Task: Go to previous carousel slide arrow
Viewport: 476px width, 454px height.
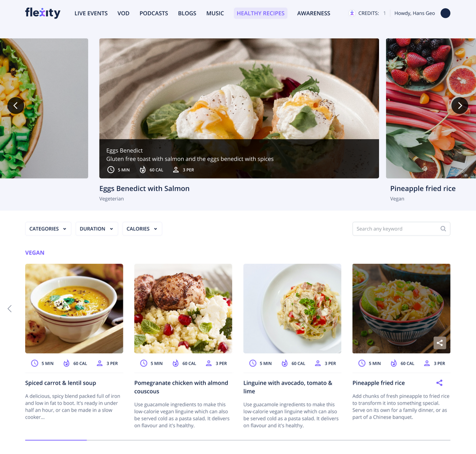Action: click(x=15, y=105)
